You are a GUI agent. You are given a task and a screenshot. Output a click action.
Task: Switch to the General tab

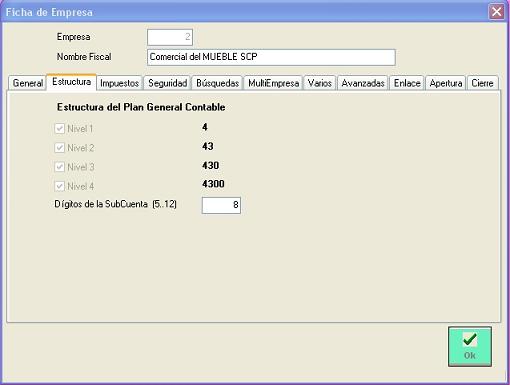point(28,83)
